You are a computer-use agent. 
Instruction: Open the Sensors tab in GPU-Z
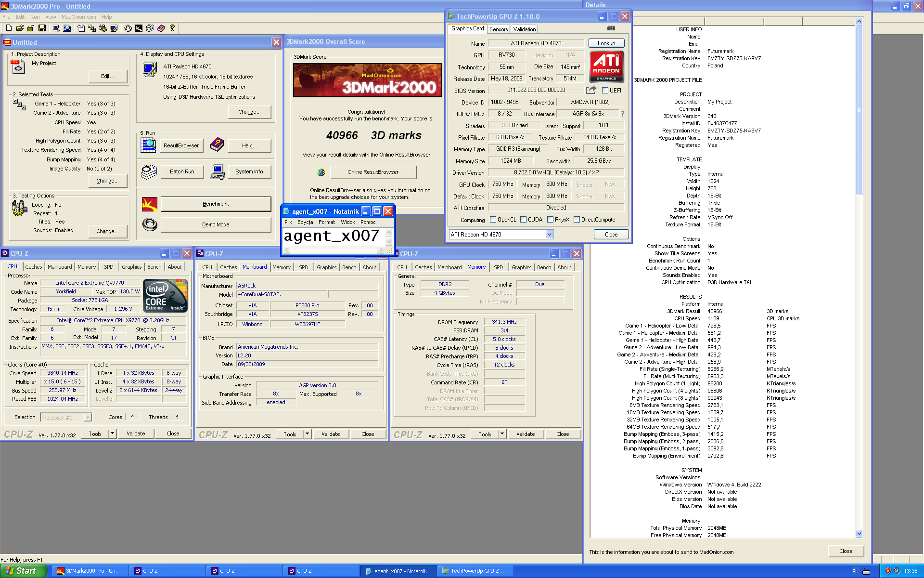pyautogui.click(x=499, y=29)
